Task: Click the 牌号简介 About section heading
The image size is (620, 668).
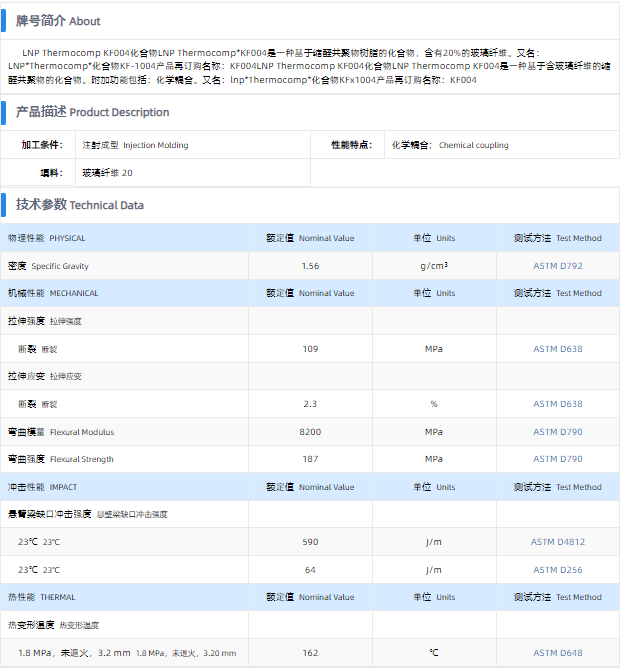Action: 58,21
